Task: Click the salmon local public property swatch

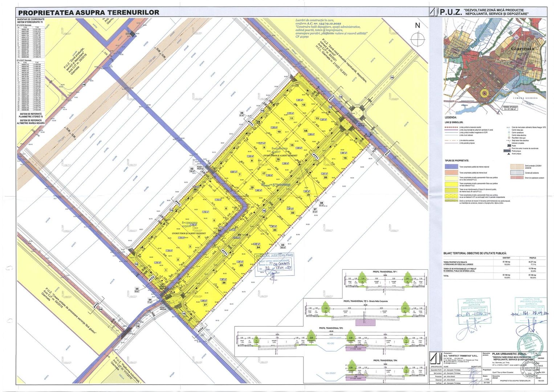Action: coord(452,172)
